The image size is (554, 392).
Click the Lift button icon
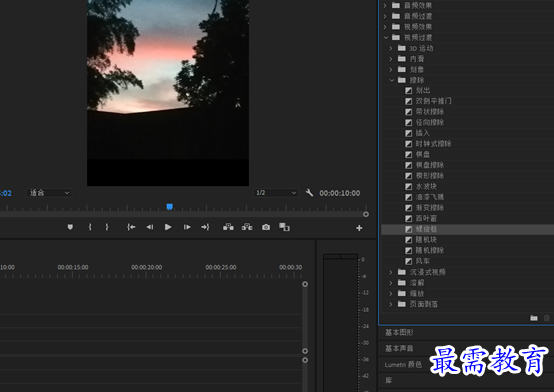[x=228, y=227]
